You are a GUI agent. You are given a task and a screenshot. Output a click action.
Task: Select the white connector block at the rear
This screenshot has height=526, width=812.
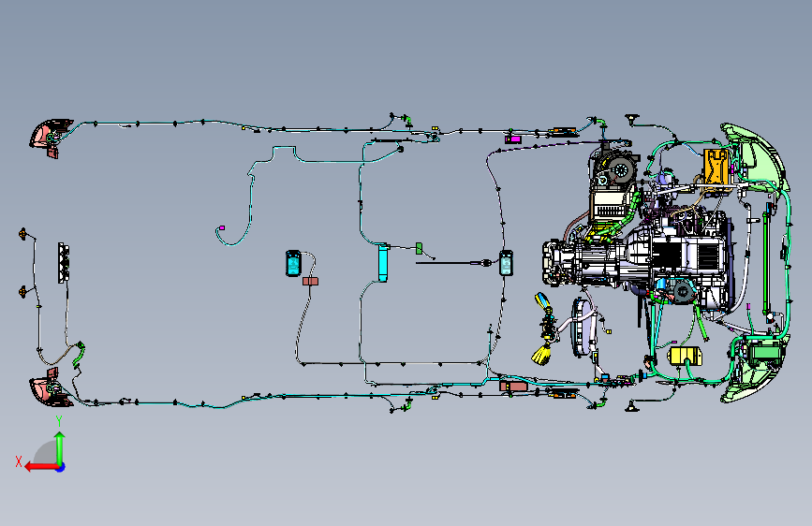(64, 263)
